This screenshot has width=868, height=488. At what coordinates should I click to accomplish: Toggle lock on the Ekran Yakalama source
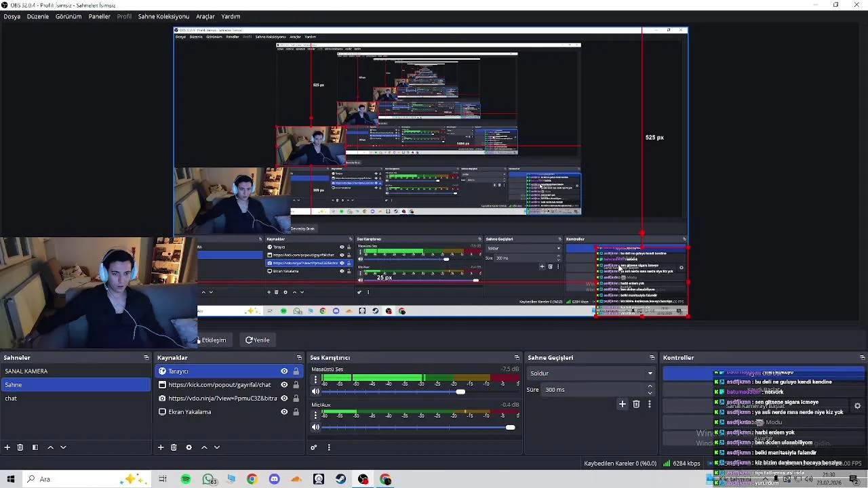(x=296, y=412)
